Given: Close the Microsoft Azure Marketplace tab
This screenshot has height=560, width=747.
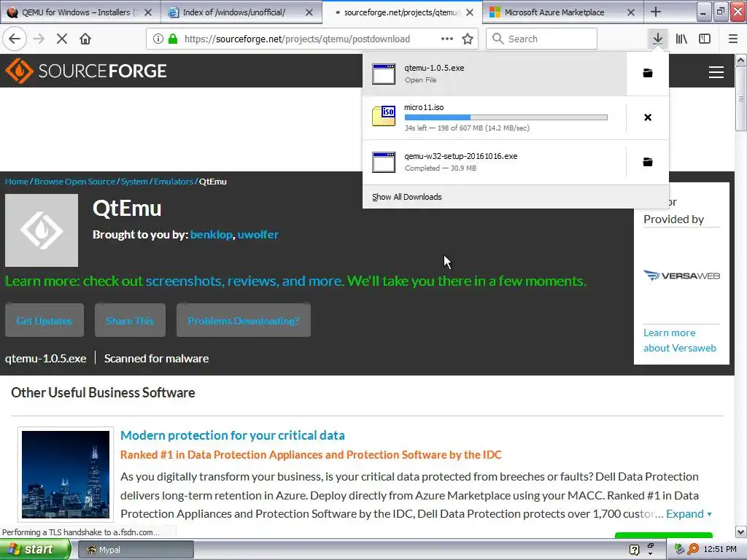Looking at the screenshot, I should (x=631, y=12).
